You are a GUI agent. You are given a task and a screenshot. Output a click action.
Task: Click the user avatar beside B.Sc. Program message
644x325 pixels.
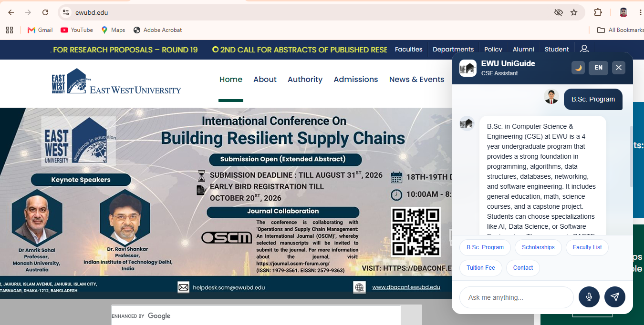551,97
